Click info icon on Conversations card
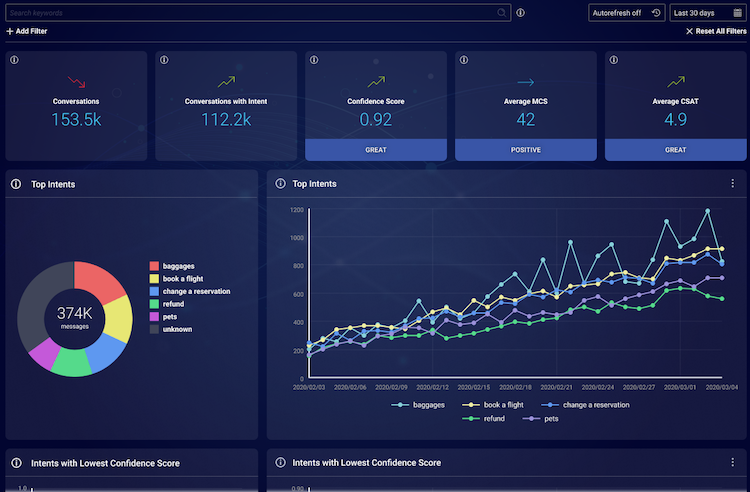Viewport: 750px width, 492px height. 14,60
